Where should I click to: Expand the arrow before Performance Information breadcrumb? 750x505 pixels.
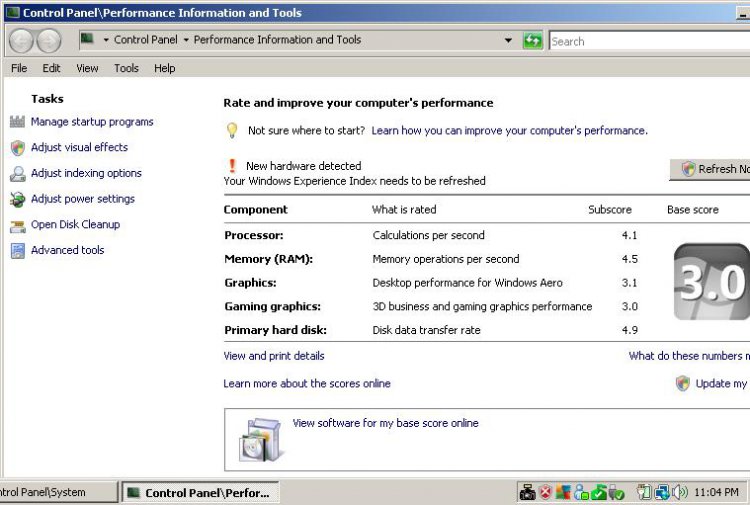(186, 40)
